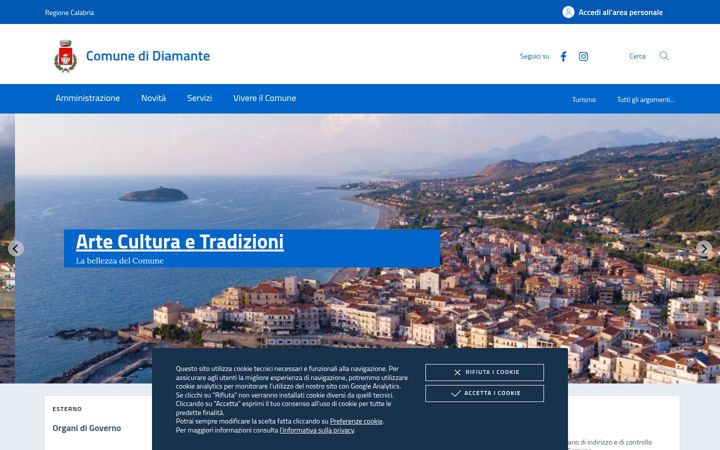
Task: Open the Instagram profile icon
Action: 583,56
